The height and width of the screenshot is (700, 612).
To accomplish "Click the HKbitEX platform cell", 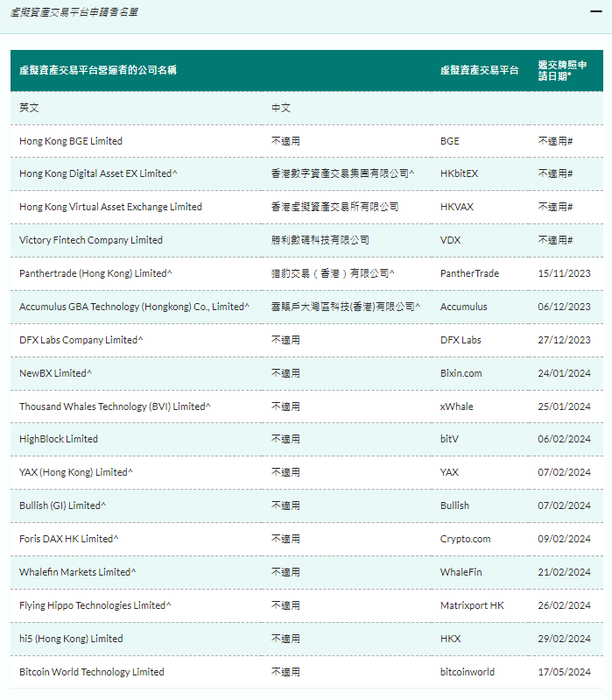I will click(459, 173).
